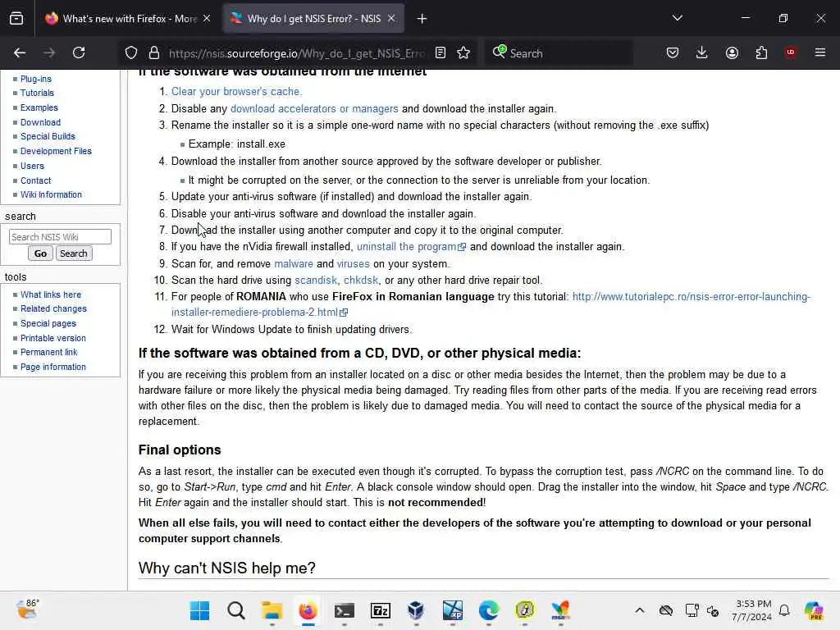Open Development Files sidebar link
840x630 pixels.
pos(56,151)
